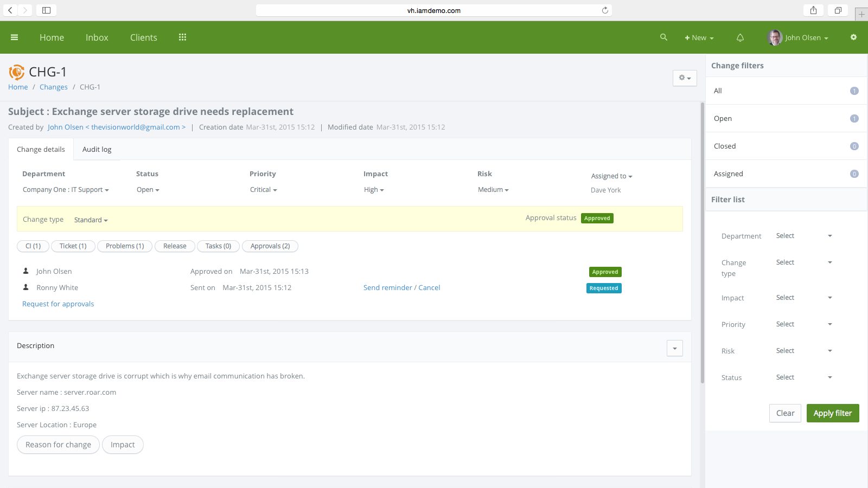Open the change actions gear dropdown
The width and height of the screenshot is (868, 488).
685,78
